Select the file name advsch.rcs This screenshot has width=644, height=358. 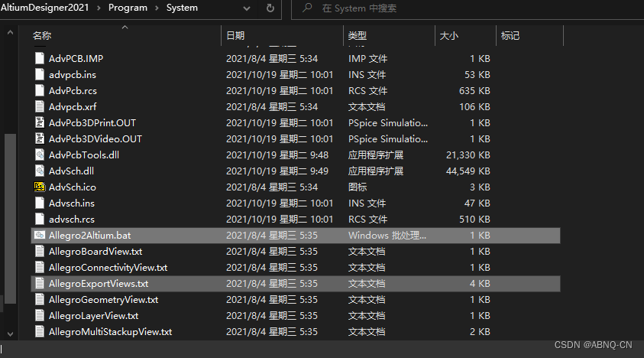(x=72, y=219)
